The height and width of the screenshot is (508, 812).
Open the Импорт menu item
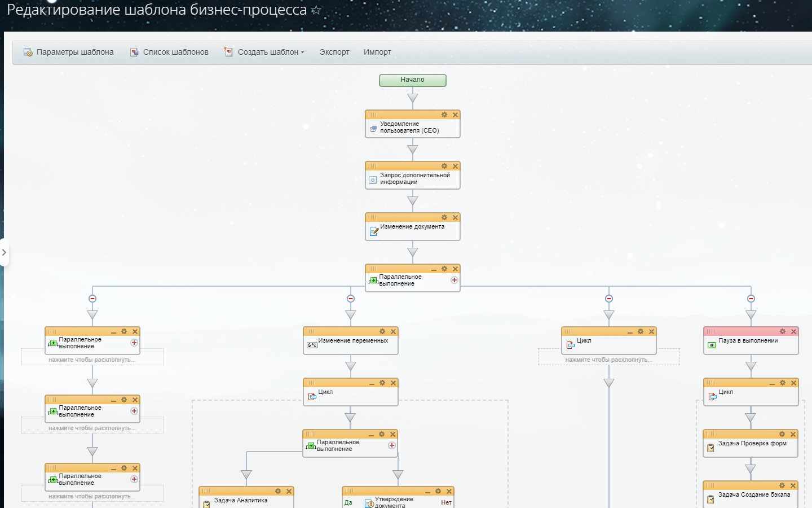point(377,52)
